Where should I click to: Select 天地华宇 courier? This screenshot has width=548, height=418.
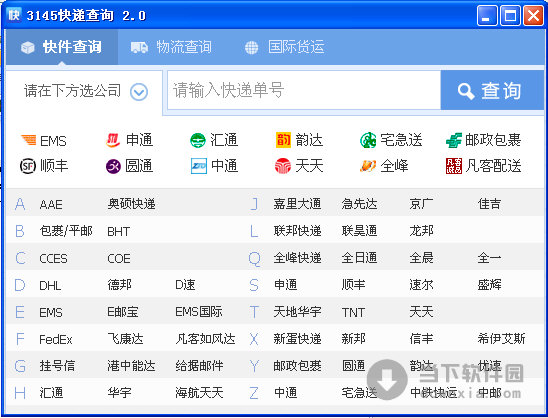[297, 312]
